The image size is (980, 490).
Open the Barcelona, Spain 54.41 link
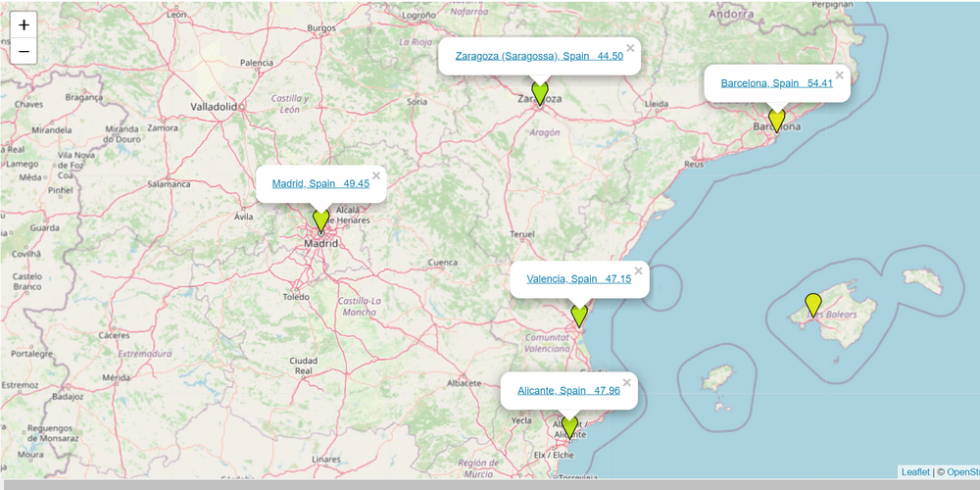tap(777, 83)
